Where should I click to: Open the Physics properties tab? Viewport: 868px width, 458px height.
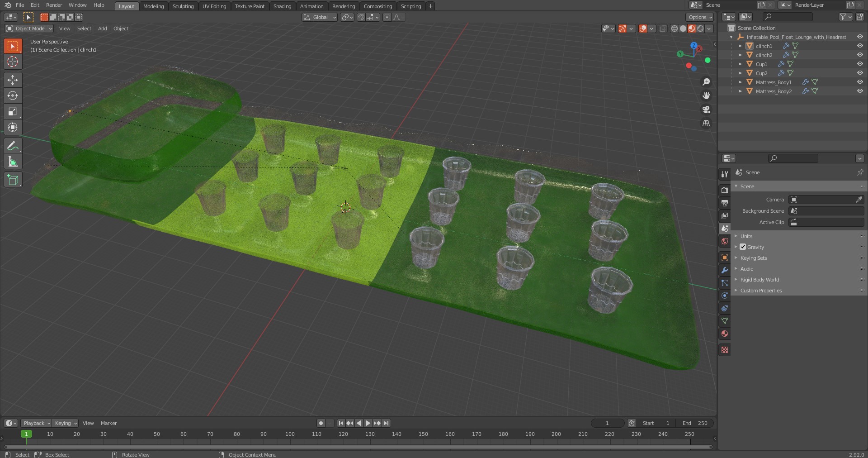coord(725,296)
